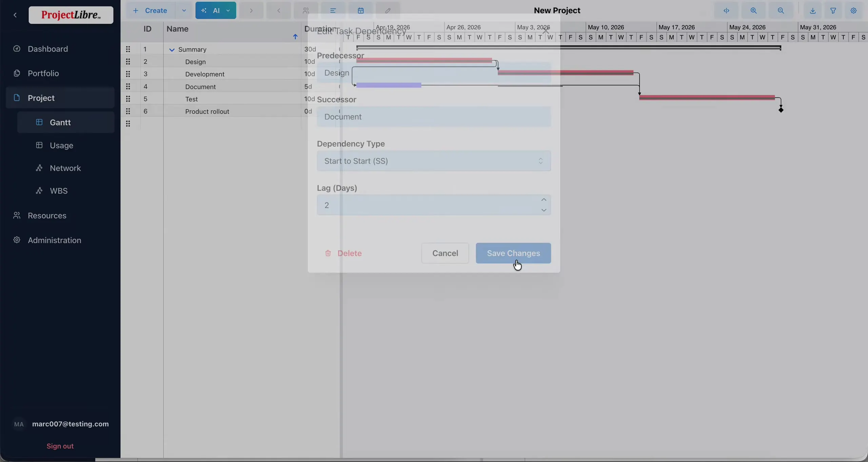This screenshot has height=462, width=868.
Task: Open Resources in the sidebar
Action: 60,215
